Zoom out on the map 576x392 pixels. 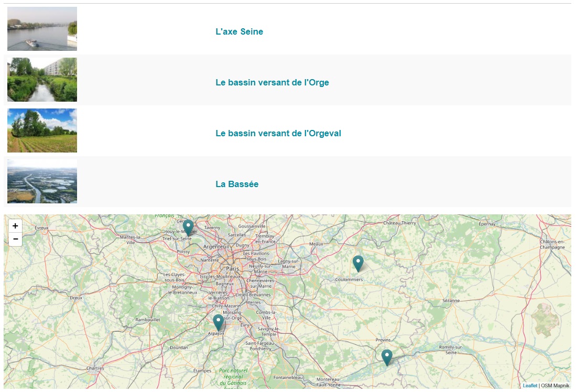click(x=15, y=239)
